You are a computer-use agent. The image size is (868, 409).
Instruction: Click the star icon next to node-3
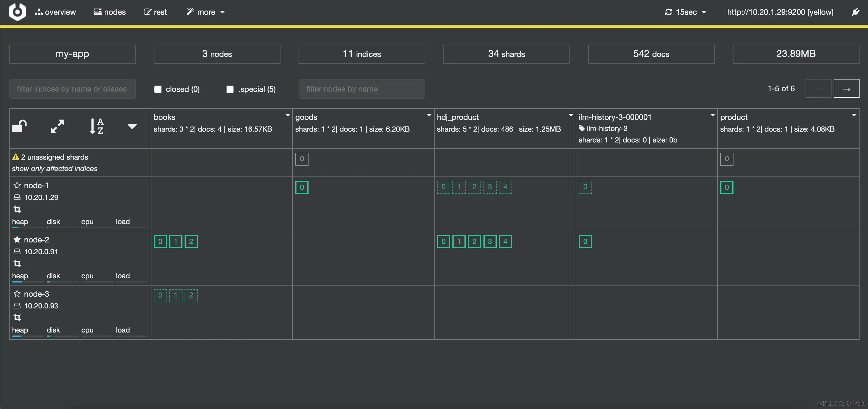[x=17, y=294]
